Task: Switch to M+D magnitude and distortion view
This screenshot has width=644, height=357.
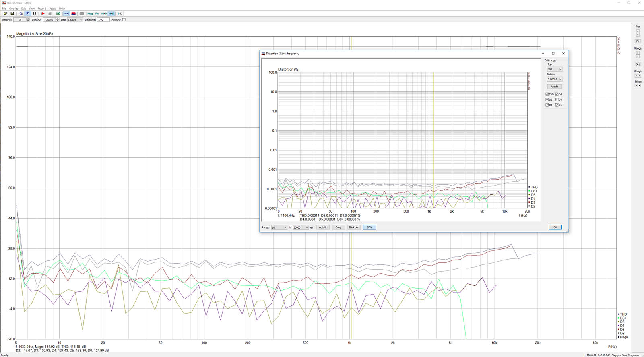Action: point(111,14)
